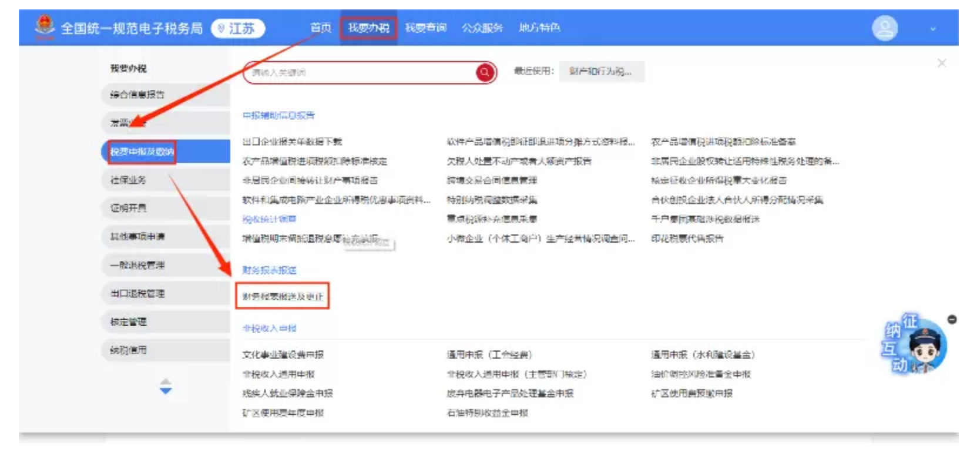Image resolution: width=980 pixels, height=456 pixels.
Task: Open the 我要查询 top navigation tab
Action: coord(425,28)
